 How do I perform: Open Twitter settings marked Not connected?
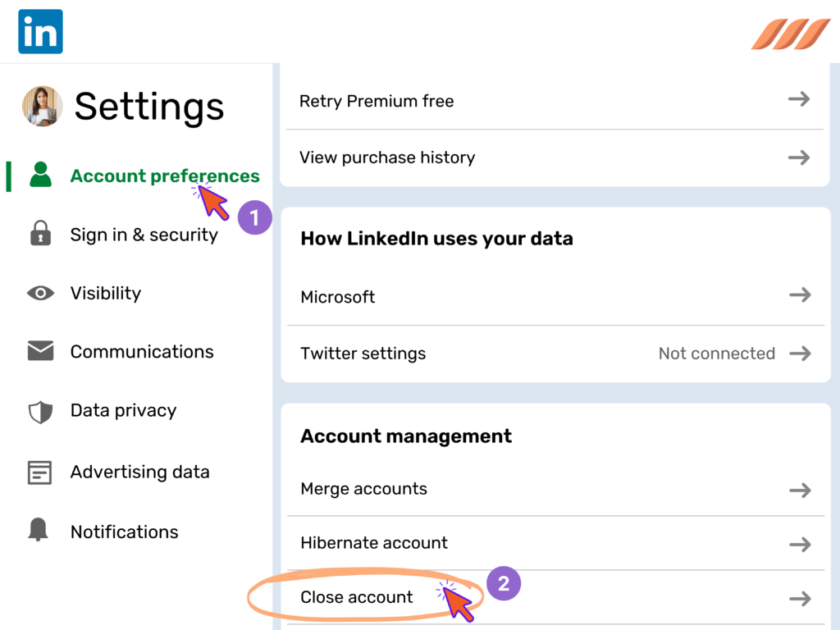pos(717,353)
